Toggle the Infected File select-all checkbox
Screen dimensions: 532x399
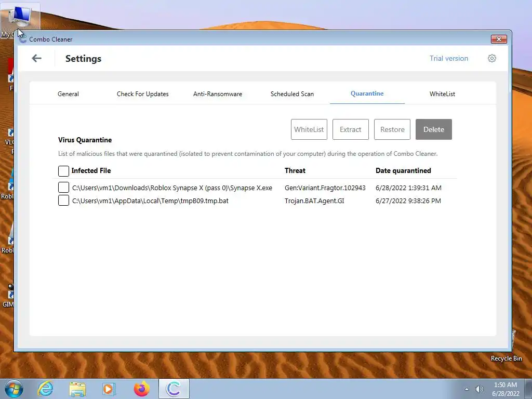point(63,171)
